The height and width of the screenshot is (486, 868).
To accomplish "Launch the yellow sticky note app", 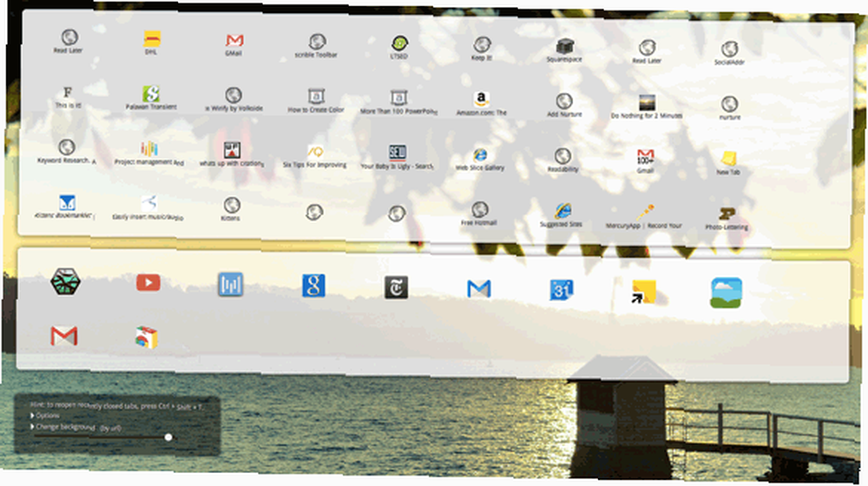I will click(x=644, y=292).
